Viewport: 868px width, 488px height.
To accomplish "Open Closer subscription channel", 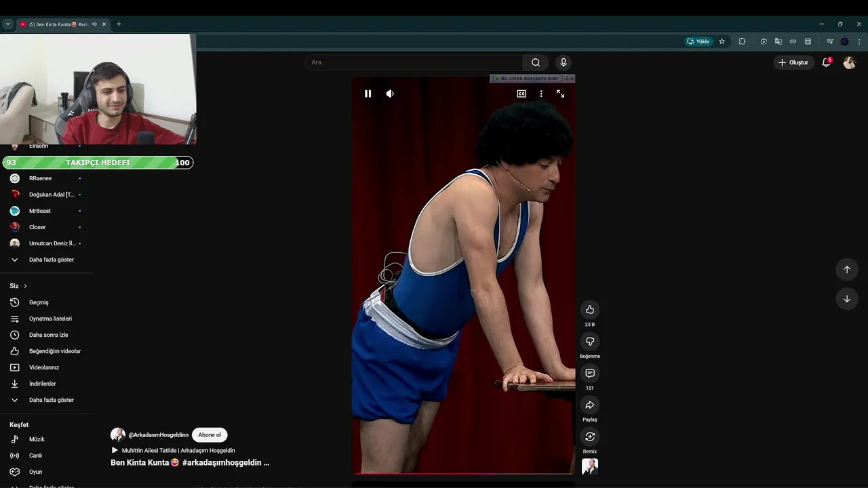I will pyautogui.click(x=47, y=227).
